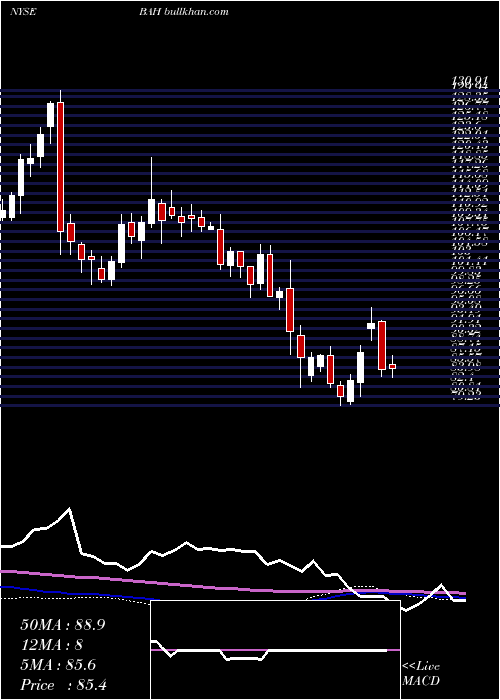Viewport: 500px width, 700px height.
Task: Click the NYSE exchange label
Action: 23,12
